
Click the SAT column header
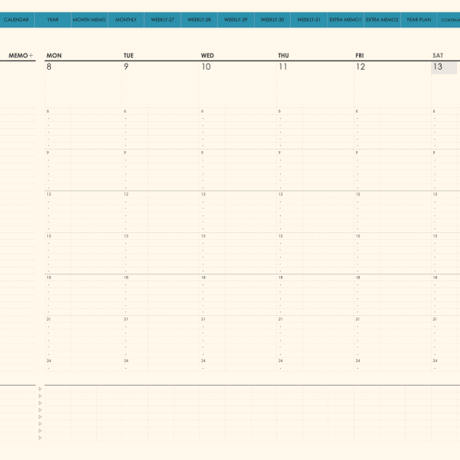pyautogui.click(x=438, y=56)
